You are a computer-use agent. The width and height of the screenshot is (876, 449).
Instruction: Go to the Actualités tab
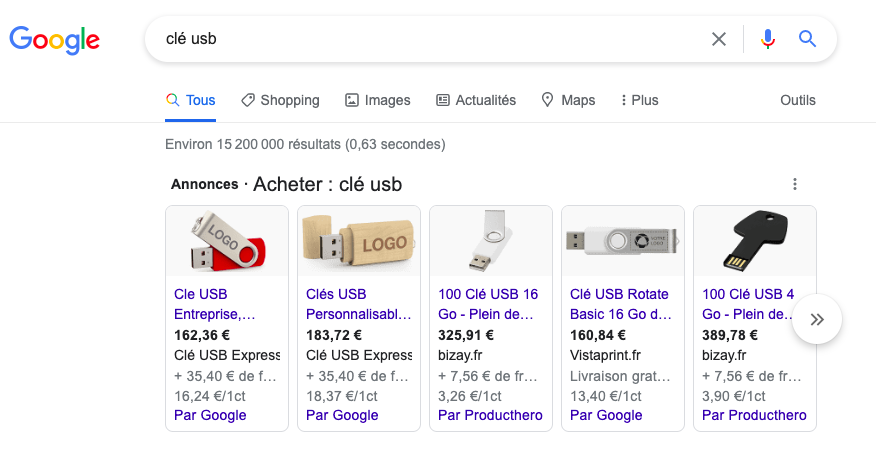(476, 100)
